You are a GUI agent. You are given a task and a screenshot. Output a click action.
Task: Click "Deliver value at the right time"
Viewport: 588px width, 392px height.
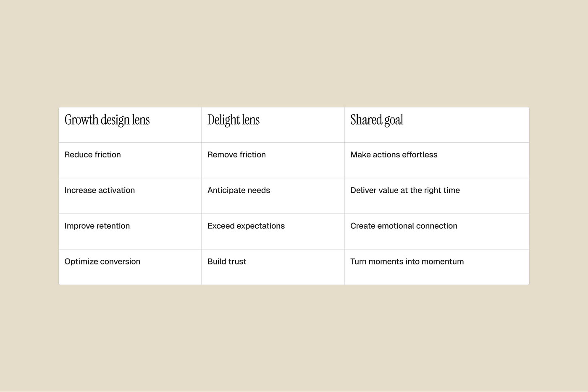click(x=405, y=191)
